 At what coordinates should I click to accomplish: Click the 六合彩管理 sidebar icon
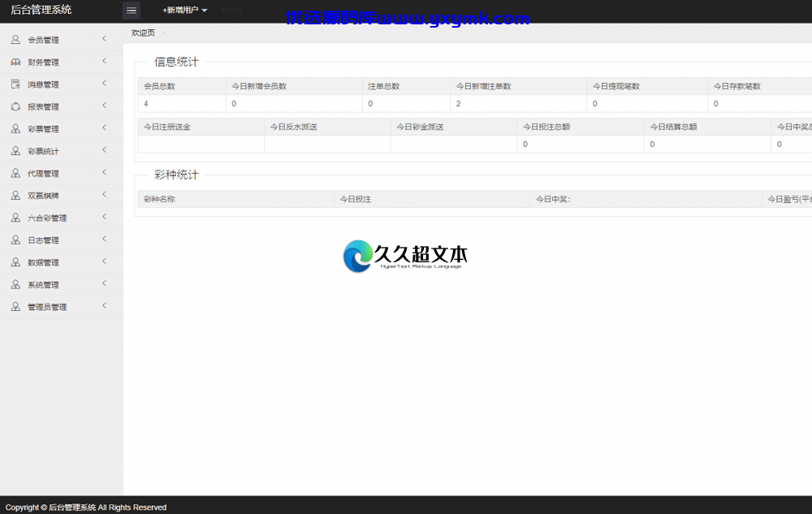[15, 218]
